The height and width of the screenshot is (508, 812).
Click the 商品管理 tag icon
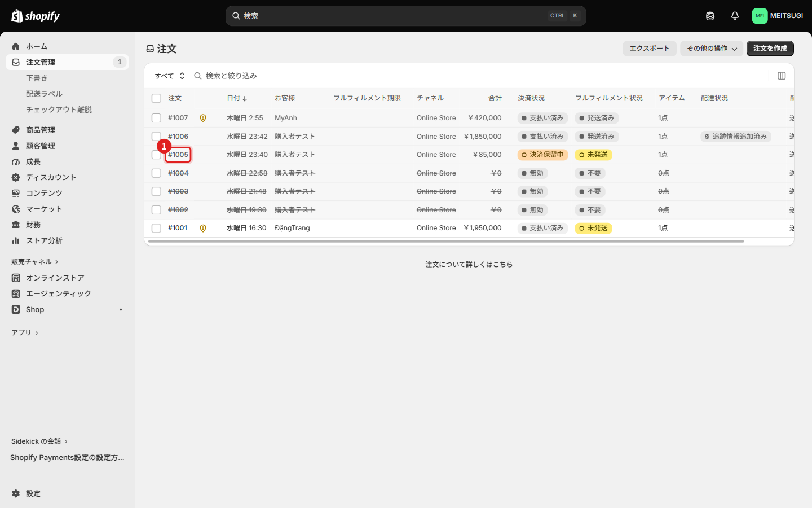tap(16, 130)
